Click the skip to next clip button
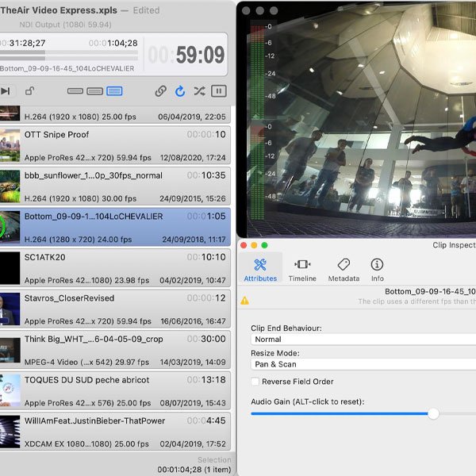The width and height of the screenshot is (476, 476). tap(6, 91)
